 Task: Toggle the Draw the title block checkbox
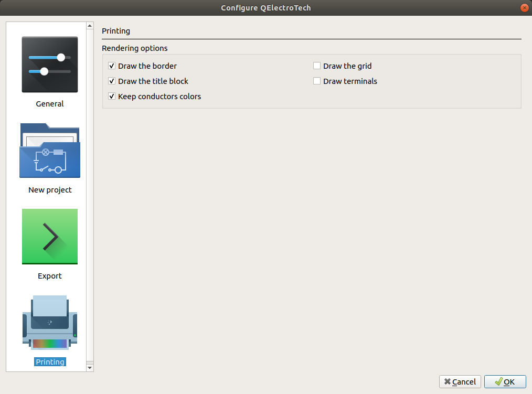112,81
